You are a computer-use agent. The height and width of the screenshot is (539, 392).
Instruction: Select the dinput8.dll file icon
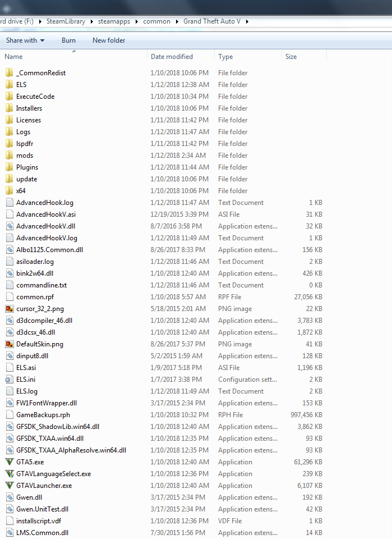tap(10, 356)
